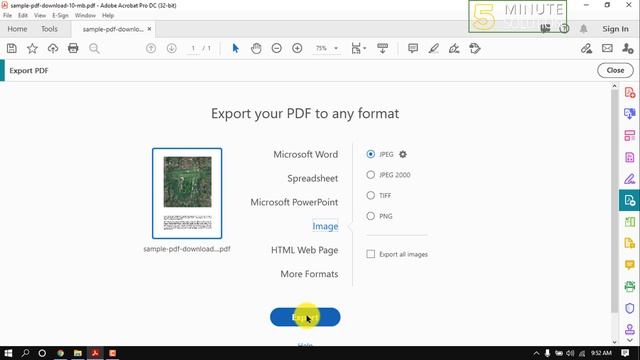Click Sign In link

click(616, 29)
